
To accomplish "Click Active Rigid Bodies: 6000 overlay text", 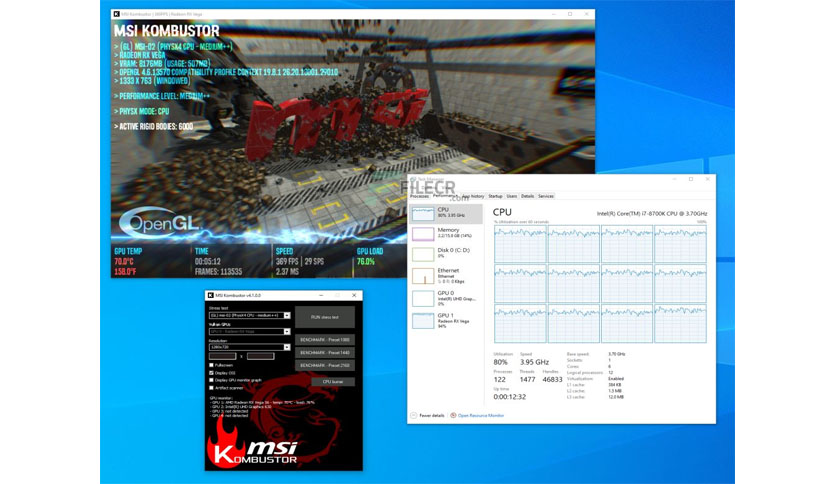I will click(154, 126).
